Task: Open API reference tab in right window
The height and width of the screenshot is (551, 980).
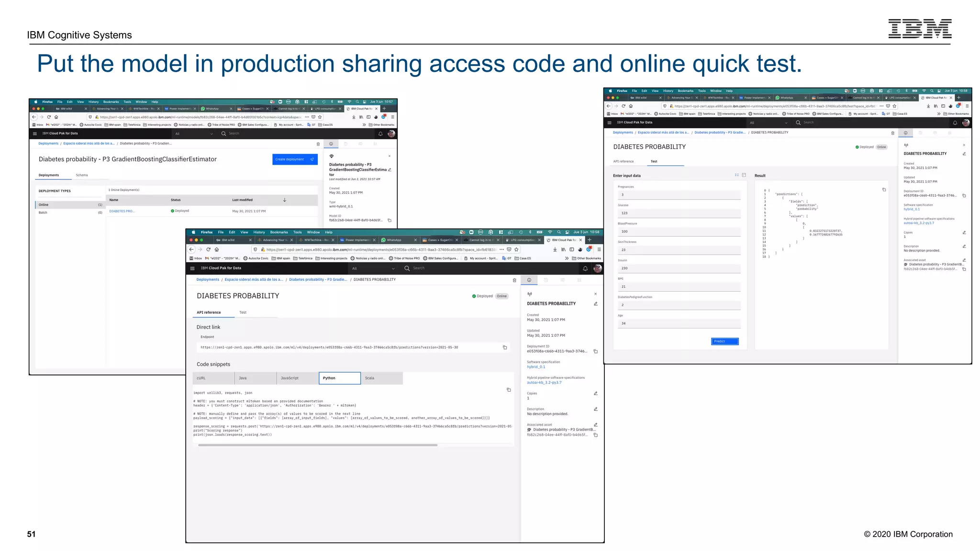Action: click(624, 162)
